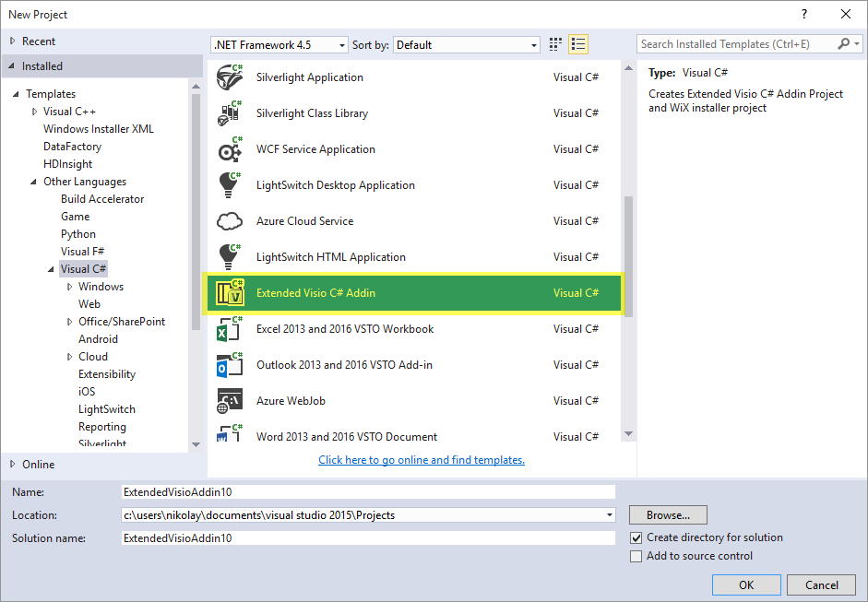The height and width of the screenshot is (602, 868).
Task: Collapse the Visual C# node
Action: click(51, 269)
